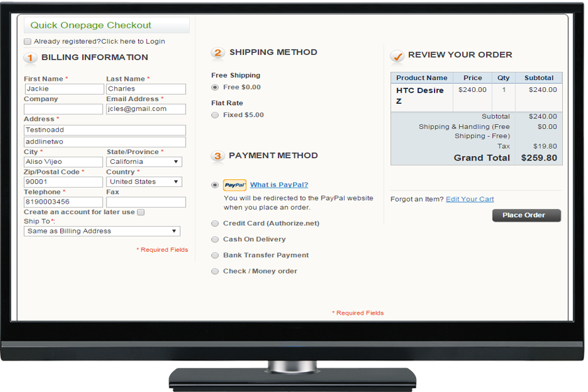Enable Create an account for later use
Viewport: 588px width, 392px height.
pyautogui.click(x=141, y=212)
